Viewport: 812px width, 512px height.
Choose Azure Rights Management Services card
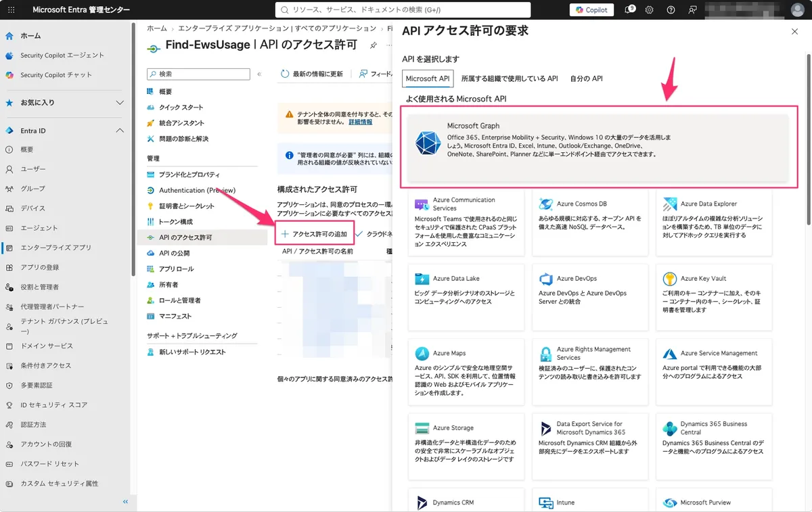click(590, 372)
